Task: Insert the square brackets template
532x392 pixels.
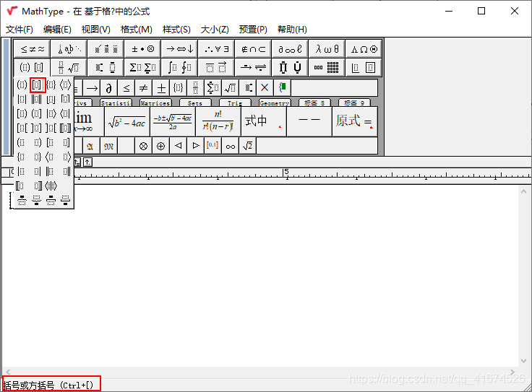Action: tap(38, 84)
